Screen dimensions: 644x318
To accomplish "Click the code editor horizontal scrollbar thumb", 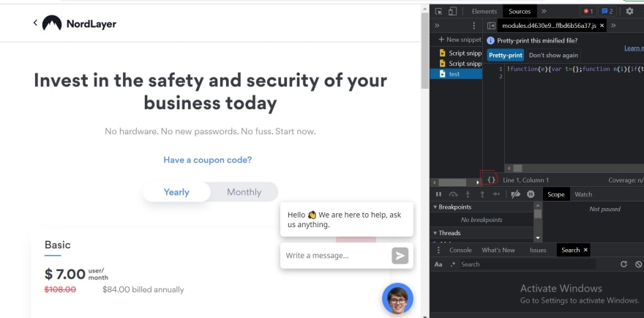I will coord(517,169).
